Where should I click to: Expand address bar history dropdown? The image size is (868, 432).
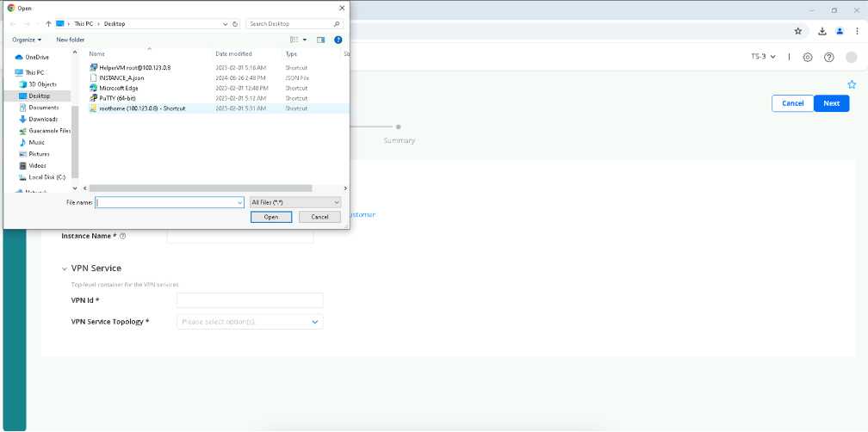[226, 24]
